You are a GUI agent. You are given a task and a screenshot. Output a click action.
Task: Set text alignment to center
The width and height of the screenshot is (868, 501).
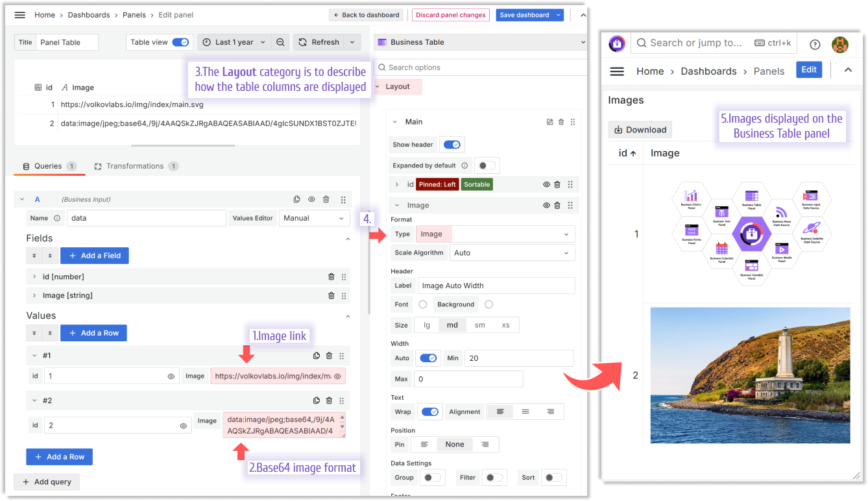click(525, 411)
